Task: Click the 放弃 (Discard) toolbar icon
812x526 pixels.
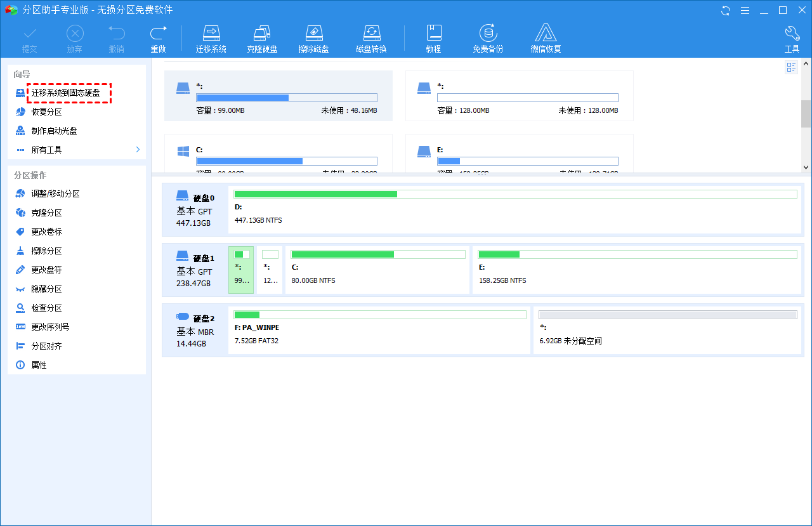Action: pos(75,39)
